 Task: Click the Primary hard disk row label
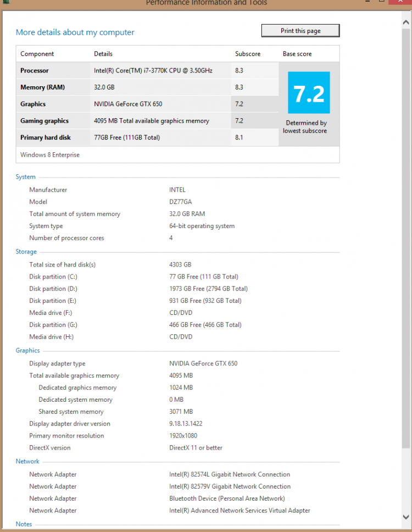point(46,137)
